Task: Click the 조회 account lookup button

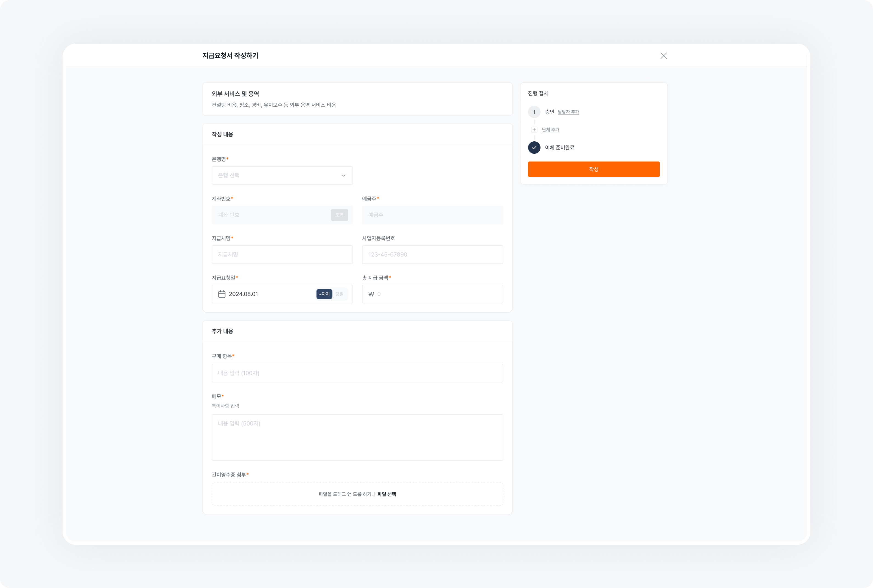Action: (x=339, y=215)
